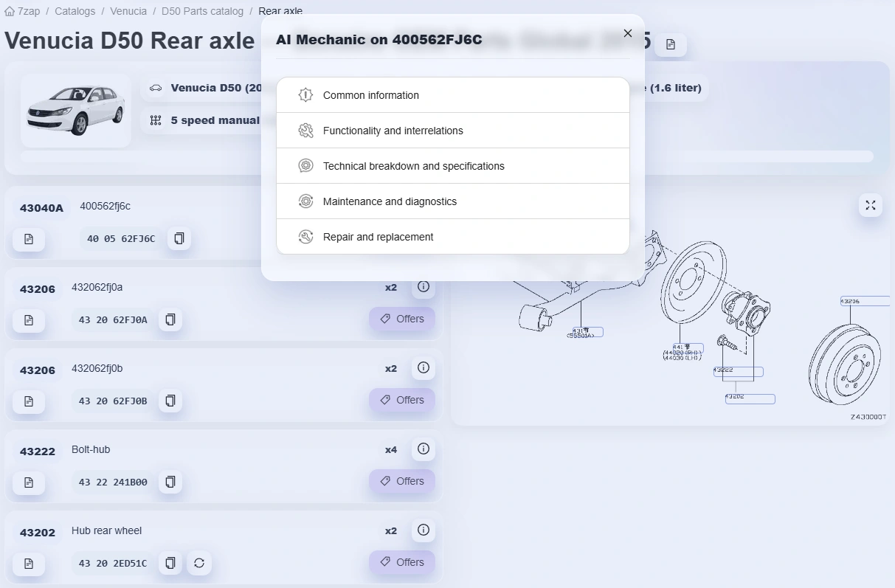Select part number 43 22 241B00
This screenshot has width=895, height=588.
tap(113, 482)
